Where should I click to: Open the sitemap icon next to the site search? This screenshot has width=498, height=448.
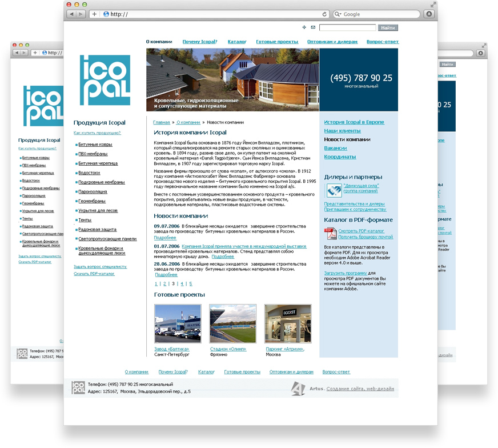pyautogui.click(x=304, y=27)
